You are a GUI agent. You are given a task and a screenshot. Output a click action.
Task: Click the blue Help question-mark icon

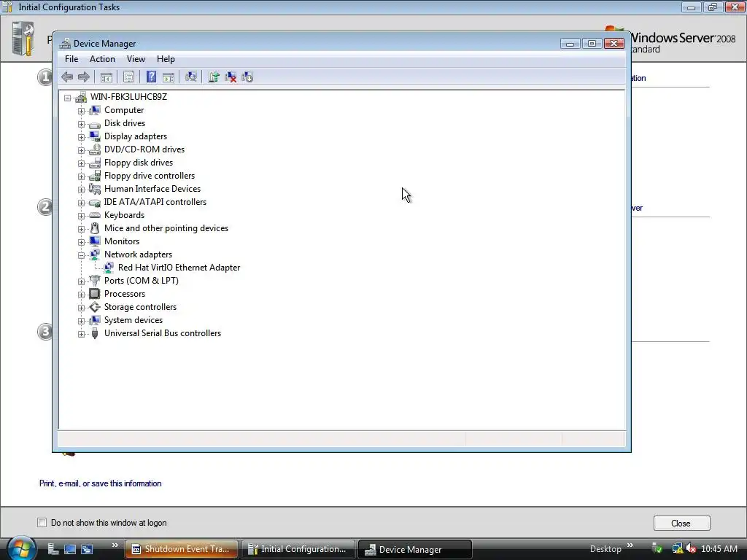(151, 77)
